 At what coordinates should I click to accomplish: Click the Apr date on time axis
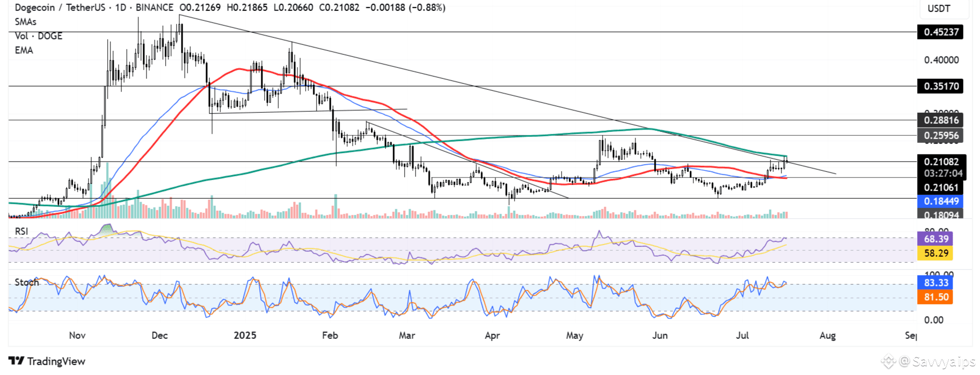492,336
